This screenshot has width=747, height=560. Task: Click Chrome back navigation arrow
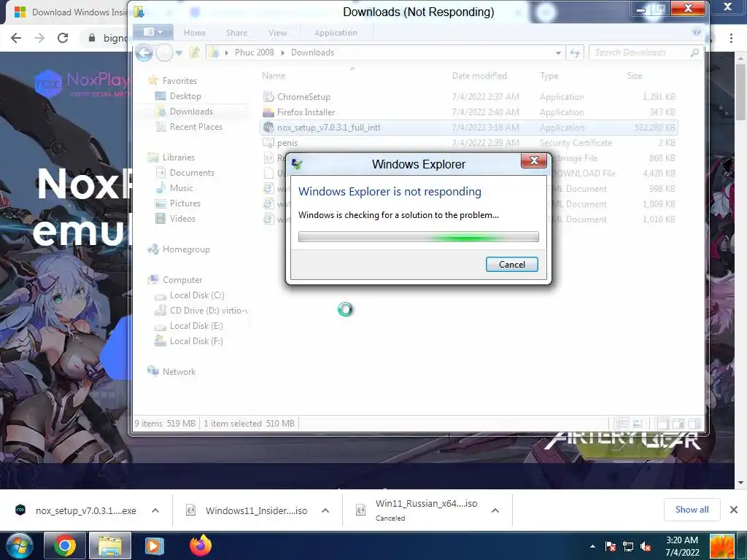point(16,38)
